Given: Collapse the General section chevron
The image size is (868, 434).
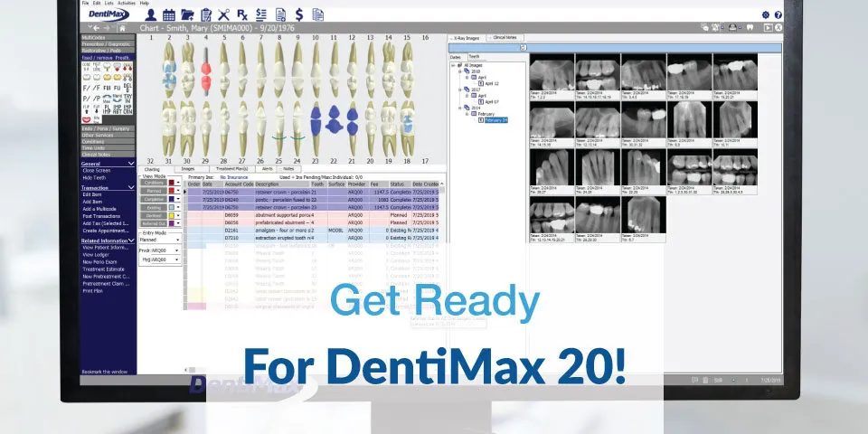Looking at the screenshot, I should click(x=131, y=164).
